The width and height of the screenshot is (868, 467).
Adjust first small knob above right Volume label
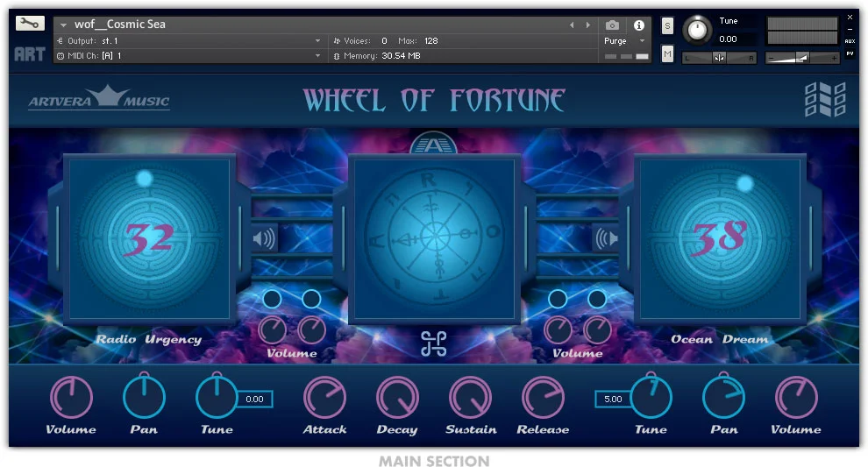pyautogui.click(x=558, y=330)
